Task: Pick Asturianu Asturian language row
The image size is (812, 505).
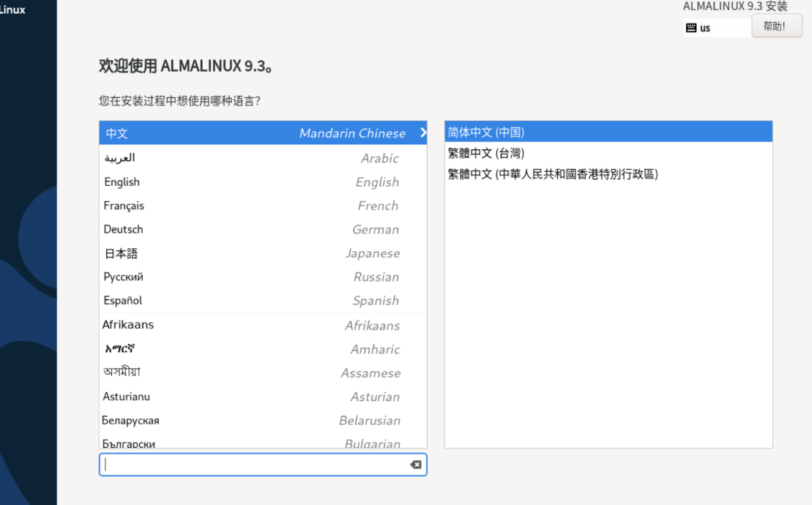Action: click(x=263, y=397)
